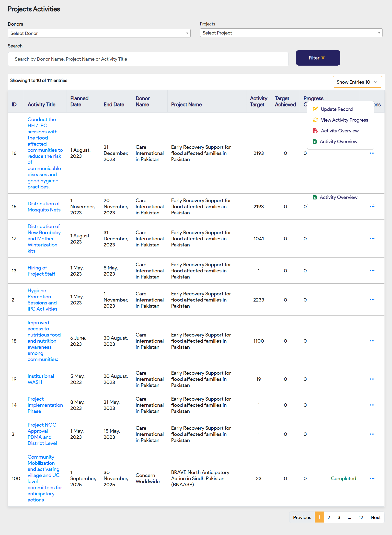This screenshot has width=392, height=535.
Task: Click the search by donor name input field
Action: [x=148, y=59]
